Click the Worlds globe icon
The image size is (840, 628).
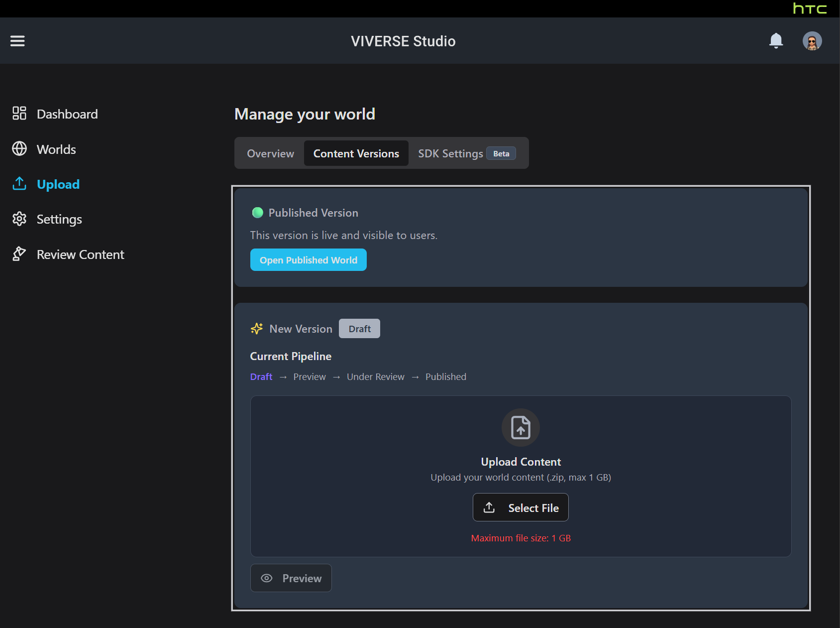(19, 149)
